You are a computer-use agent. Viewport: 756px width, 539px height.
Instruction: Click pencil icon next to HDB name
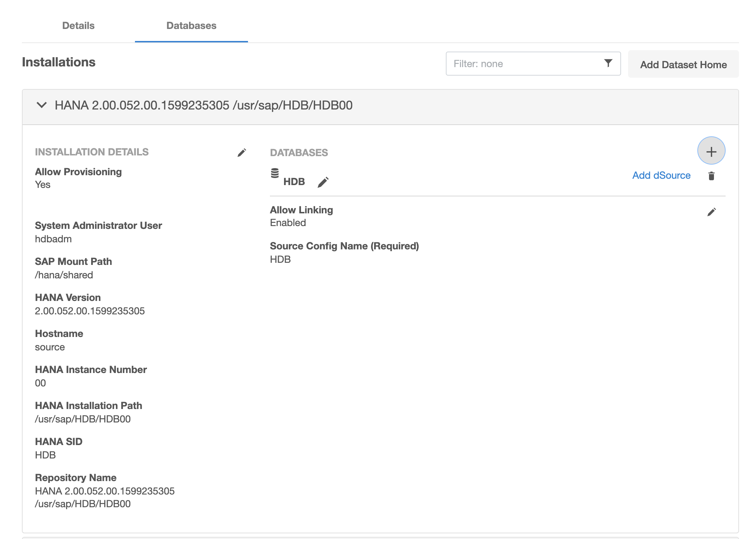(323, 182)
